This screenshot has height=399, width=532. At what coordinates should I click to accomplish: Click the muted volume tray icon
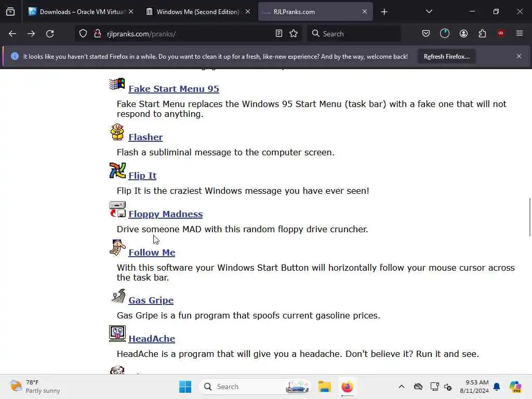coord(447,387)
